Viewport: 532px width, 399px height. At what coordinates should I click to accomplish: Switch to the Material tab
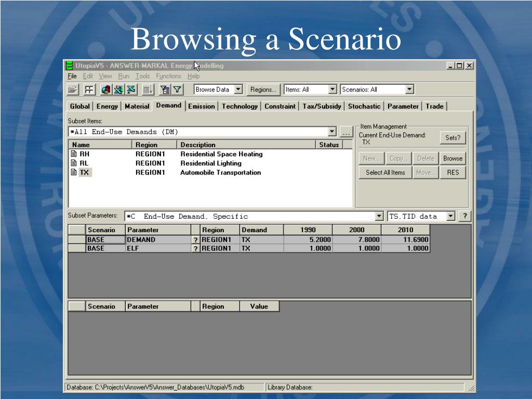(137, 106)
